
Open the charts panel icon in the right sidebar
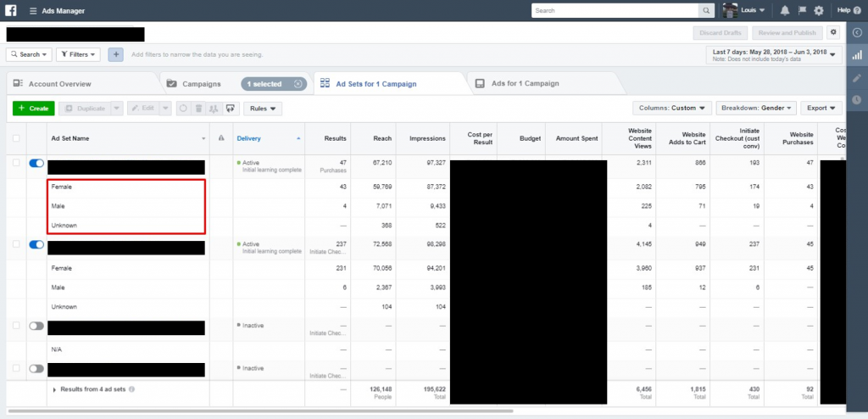click(x=857, y=55)
